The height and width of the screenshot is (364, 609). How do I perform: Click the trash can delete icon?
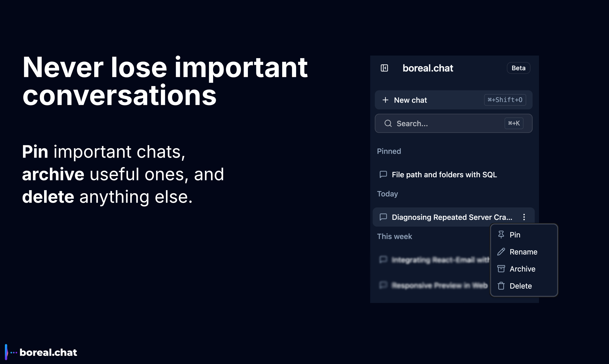(501, 286)
